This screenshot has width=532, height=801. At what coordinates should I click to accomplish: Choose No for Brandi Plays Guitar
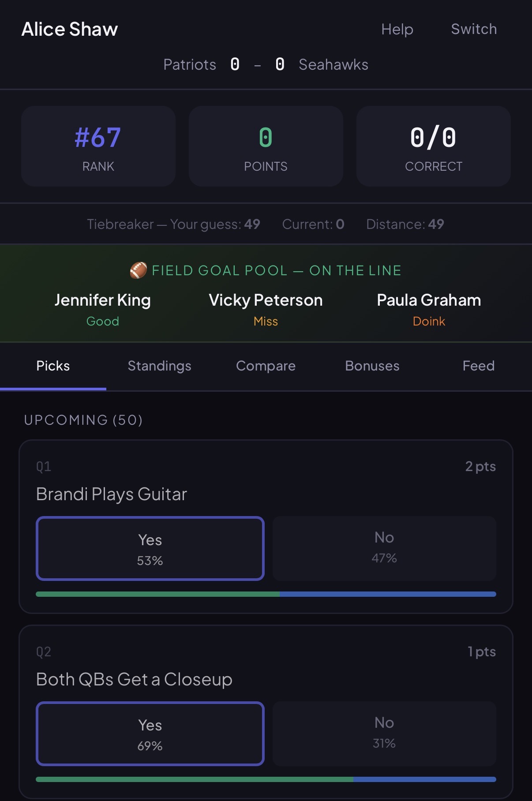[x=384, y=548]
